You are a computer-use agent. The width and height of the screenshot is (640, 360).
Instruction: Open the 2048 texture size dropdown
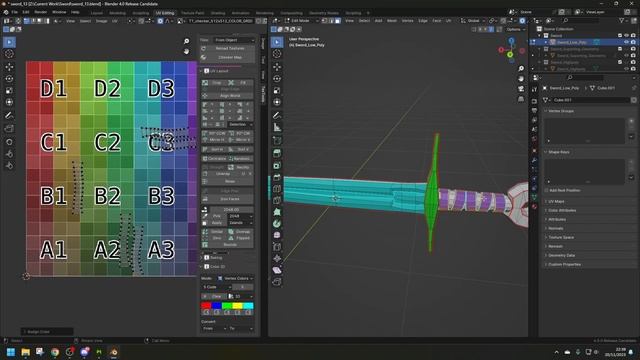[x=240, y=216]
